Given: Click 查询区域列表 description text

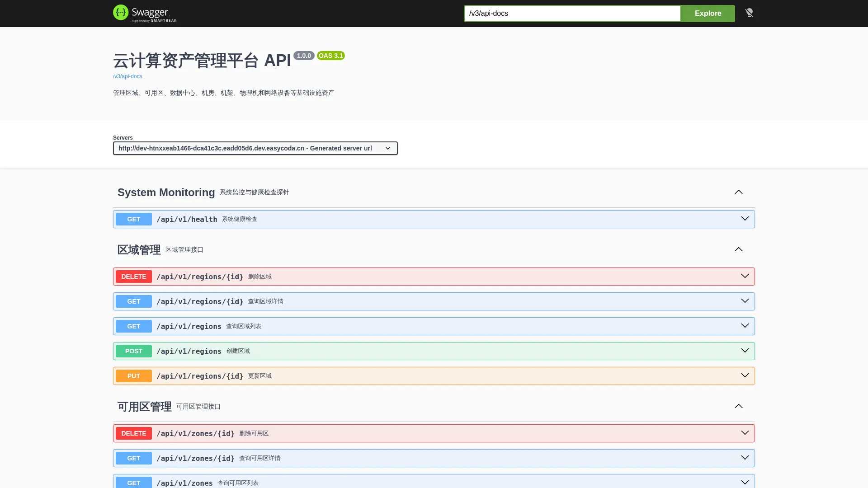Looking at the screenshot, I should (244, 326).
